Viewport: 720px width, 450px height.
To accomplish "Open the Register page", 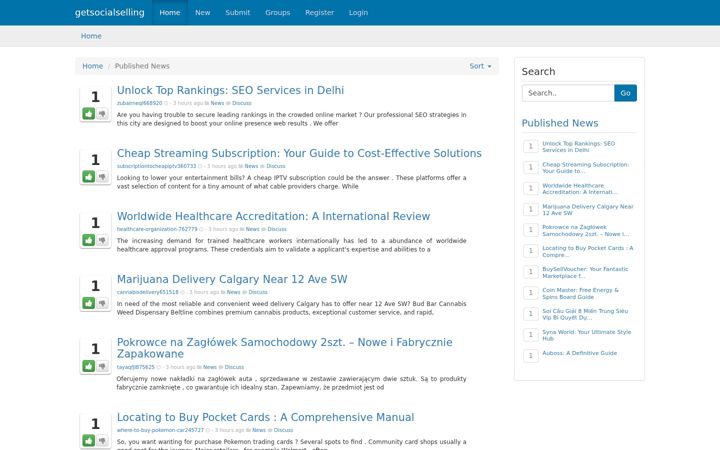I will [x=320, y=12].
